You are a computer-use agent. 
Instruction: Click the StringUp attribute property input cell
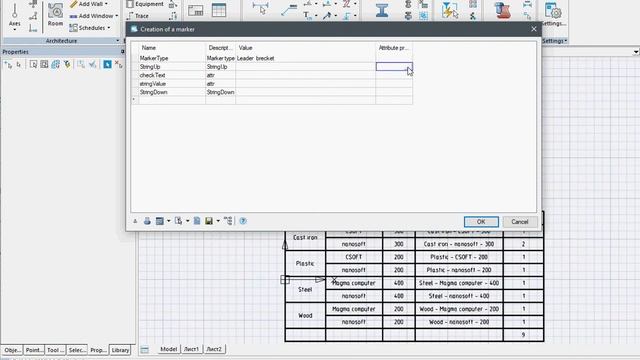[394, 67]
